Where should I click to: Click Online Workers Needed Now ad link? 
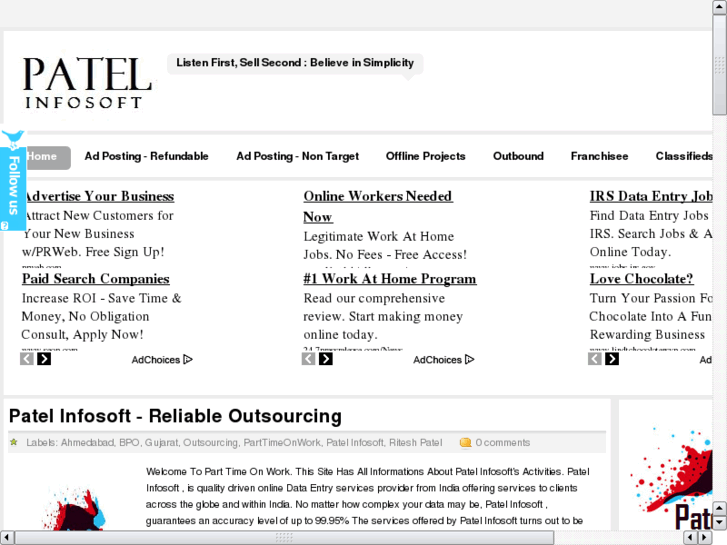pos(378,206)
